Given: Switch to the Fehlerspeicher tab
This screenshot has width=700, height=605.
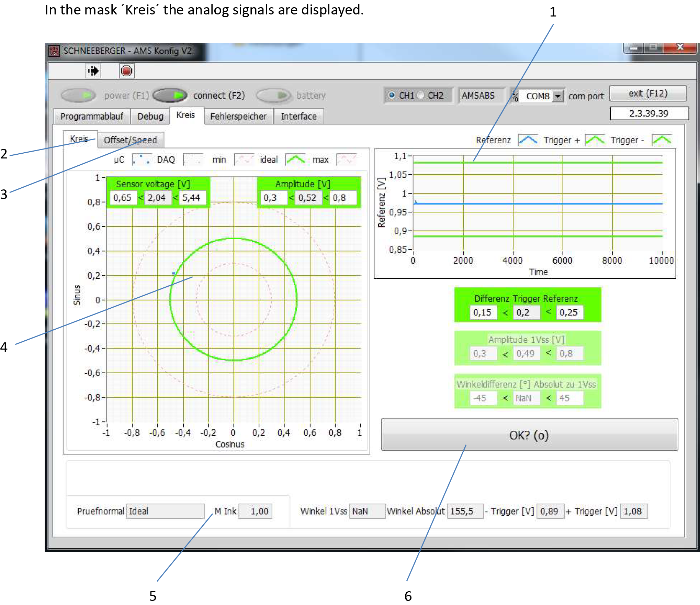Looking at the screenshot, I should tap(238, 116).
